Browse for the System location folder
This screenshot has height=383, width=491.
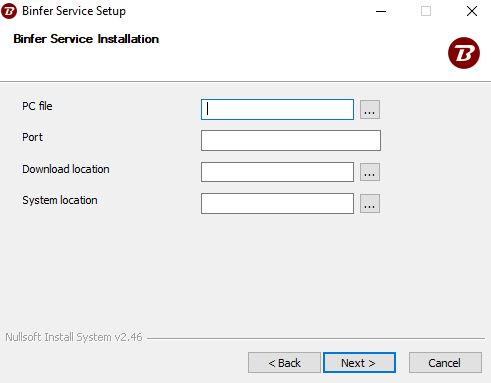tap(370, 203)
